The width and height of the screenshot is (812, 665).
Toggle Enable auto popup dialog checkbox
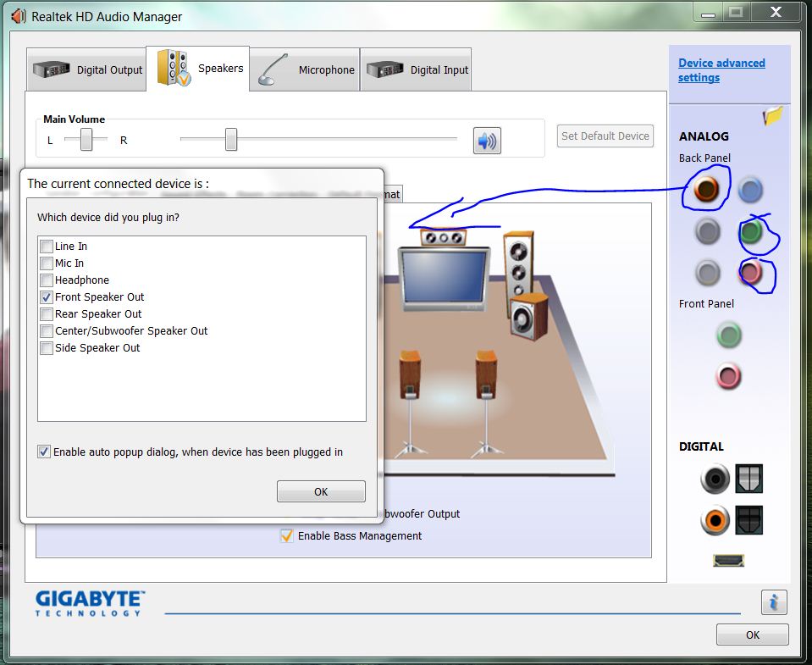pos(44,452)
